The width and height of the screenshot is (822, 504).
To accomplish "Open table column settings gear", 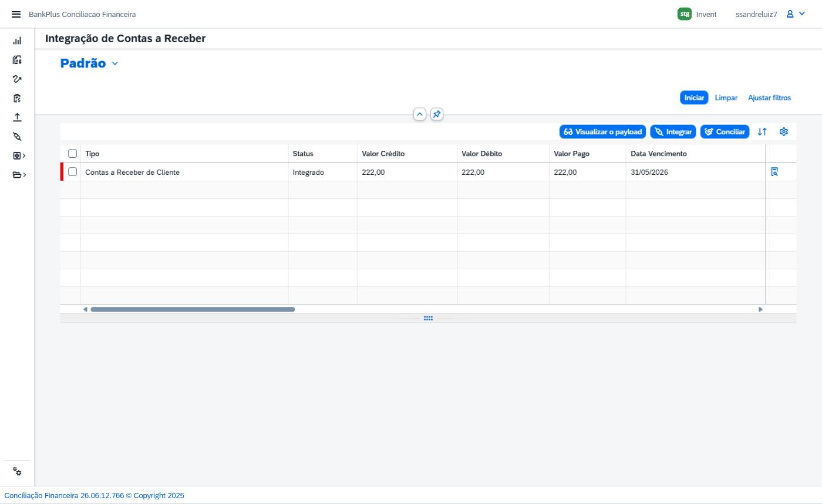I will (784, 132).
